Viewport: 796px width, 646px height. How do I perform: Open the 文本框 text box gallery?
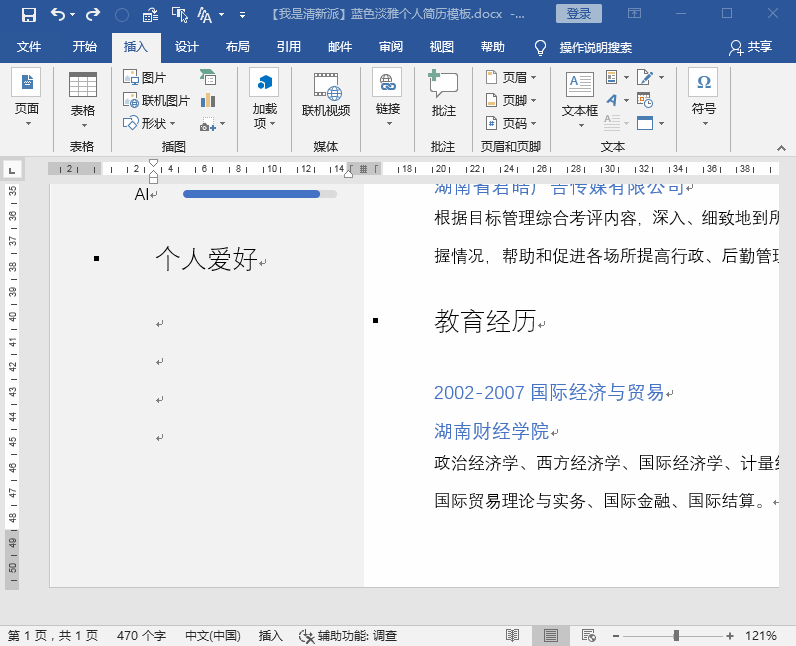[x=580, y=99]
